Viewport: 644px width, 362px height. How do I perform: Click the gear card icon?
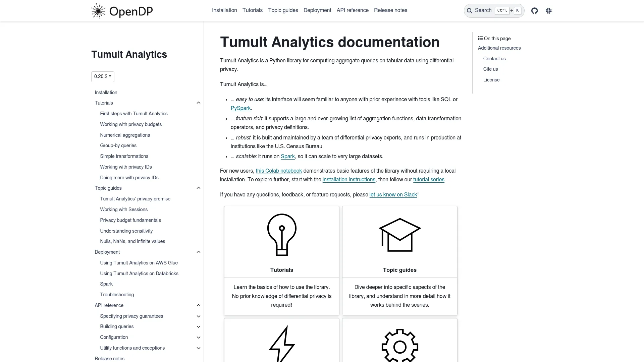pos(400,345)
